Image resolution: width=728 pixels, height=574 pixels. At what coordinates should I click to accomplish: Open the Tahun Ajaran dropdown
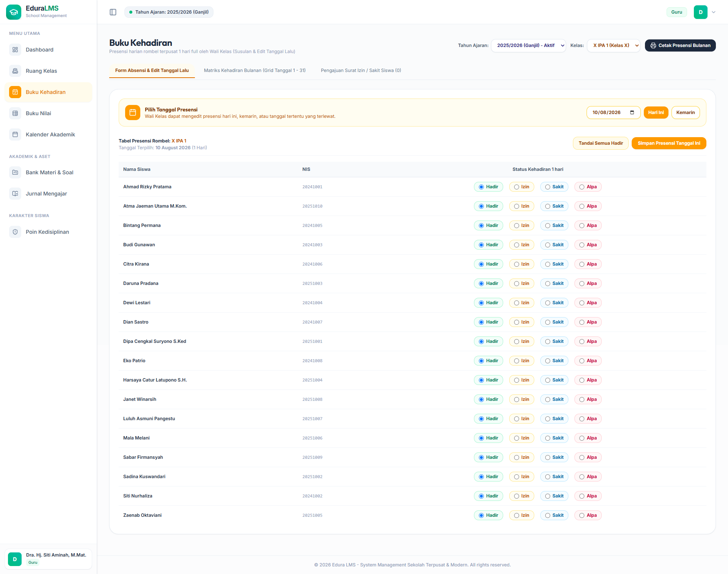pyautogui.click(x=529, y=45)
